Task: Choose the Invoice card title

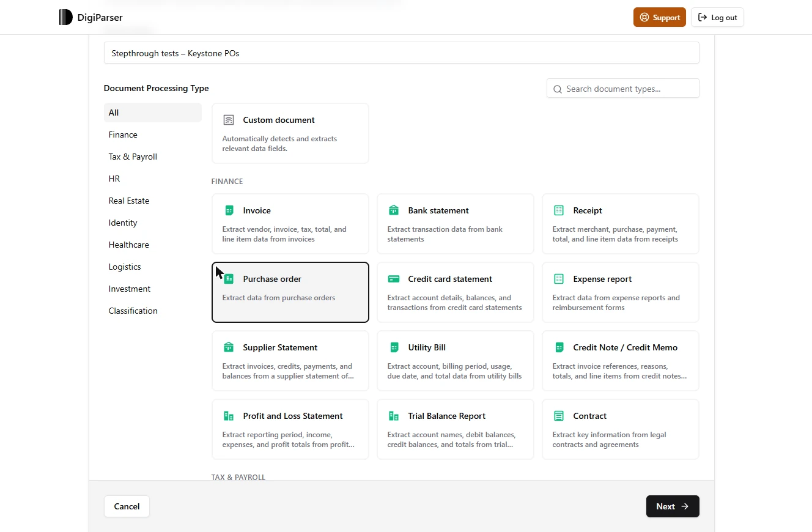Action: (257, 210)
